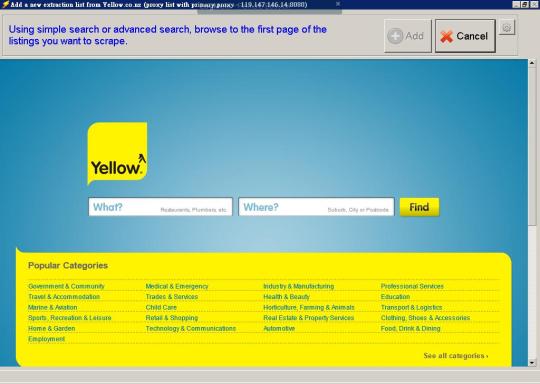540x384 pixels.
Task: Click the scrollbar up arrow
Action: [x=532, y=63]
